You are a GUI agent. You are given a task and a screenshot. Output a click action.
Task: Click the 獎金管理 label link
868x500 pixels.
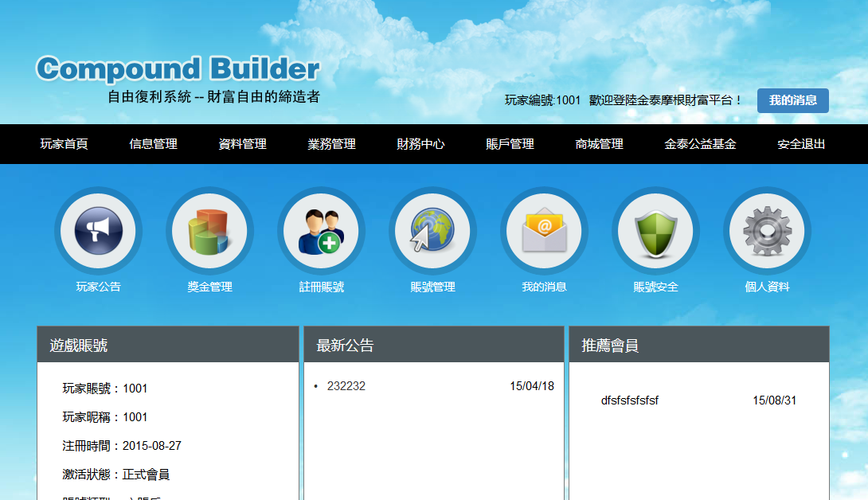[209, 287]
